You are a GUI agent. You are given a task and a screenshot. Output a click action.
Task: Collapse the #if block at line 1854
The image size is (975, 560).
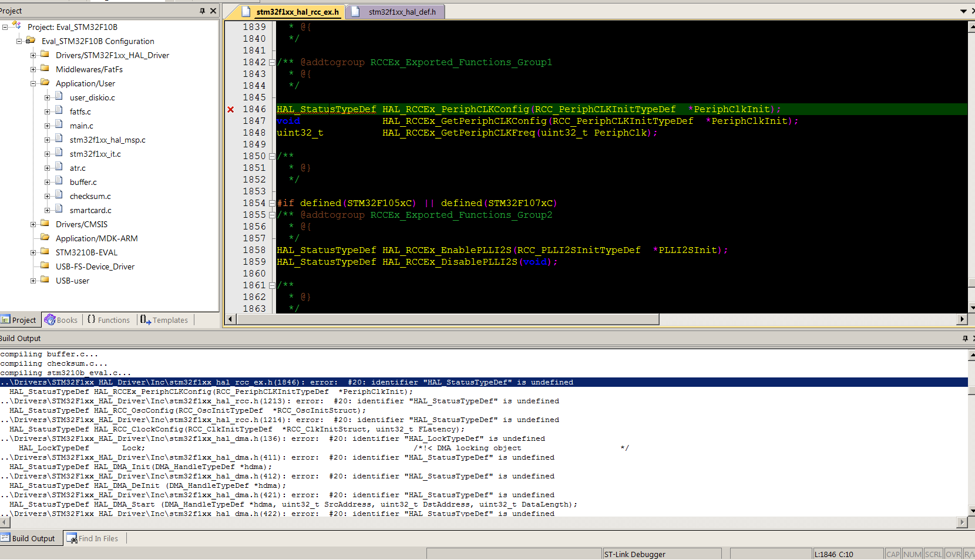point(272,203)
